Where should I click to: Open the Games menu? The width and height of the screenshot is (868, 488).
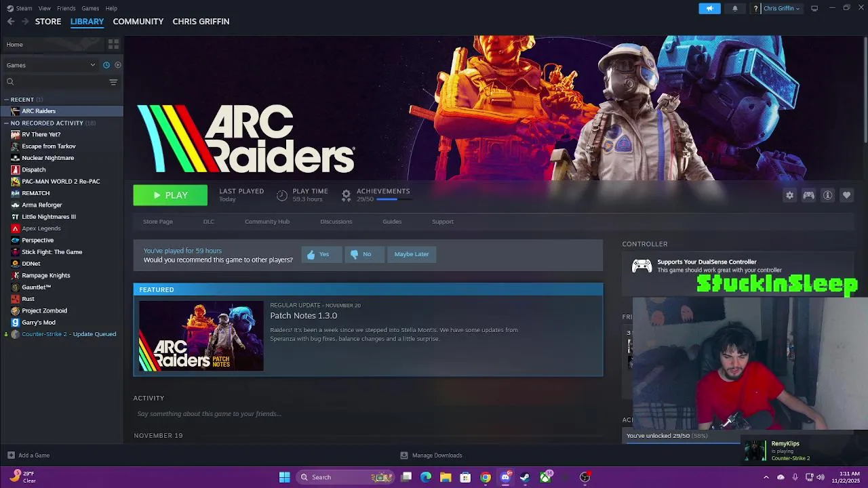point(90,8)
